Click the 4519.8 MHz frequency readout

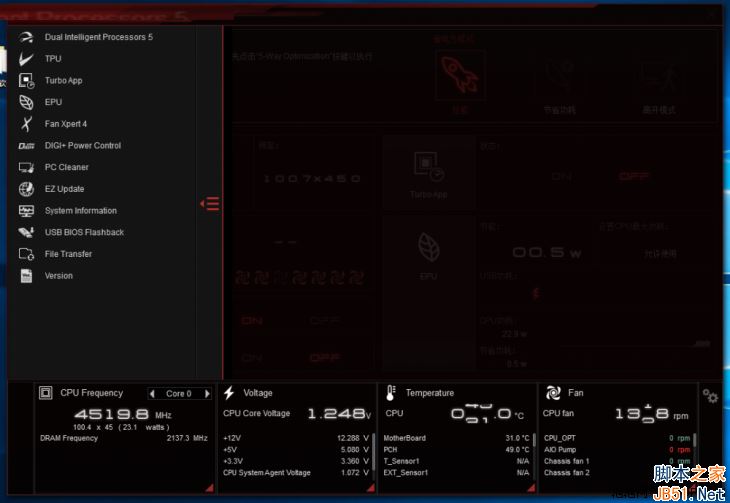pos(123,414)
